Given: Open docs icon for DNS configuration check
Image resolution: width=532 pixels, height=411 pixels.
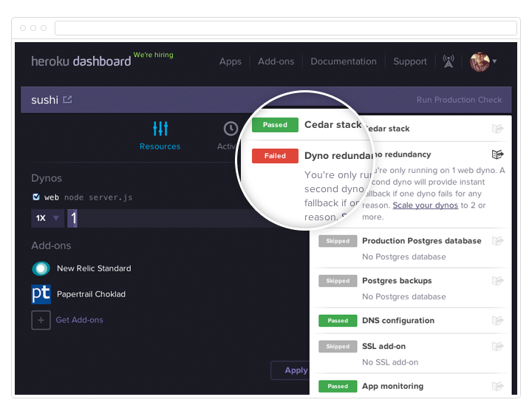Looking at the screenshot, I should tap(497, 321).
